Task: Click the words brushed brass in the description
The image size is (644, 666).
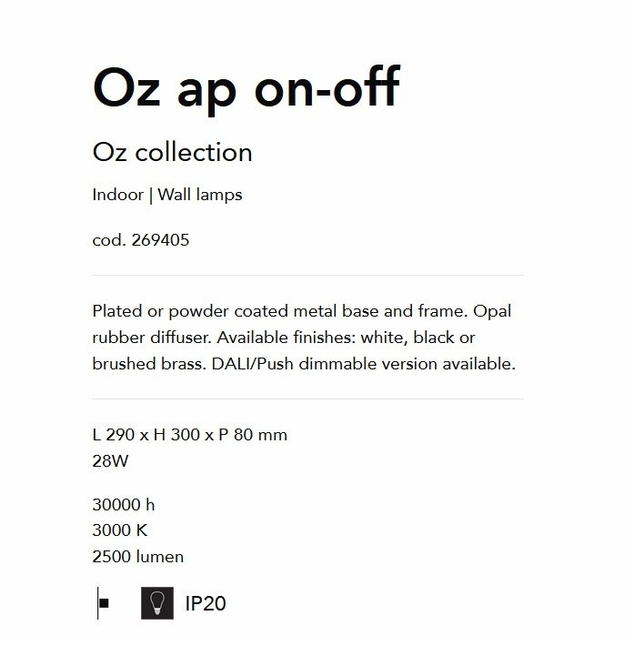Action: click(148, 364)
